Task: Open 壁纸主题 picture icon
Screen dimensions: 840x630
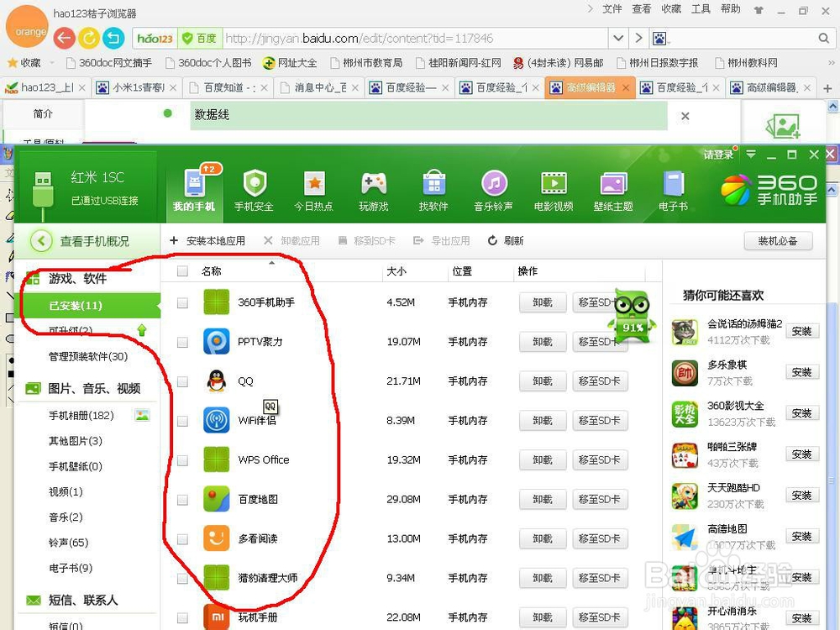Action: (x=614, y=183)
